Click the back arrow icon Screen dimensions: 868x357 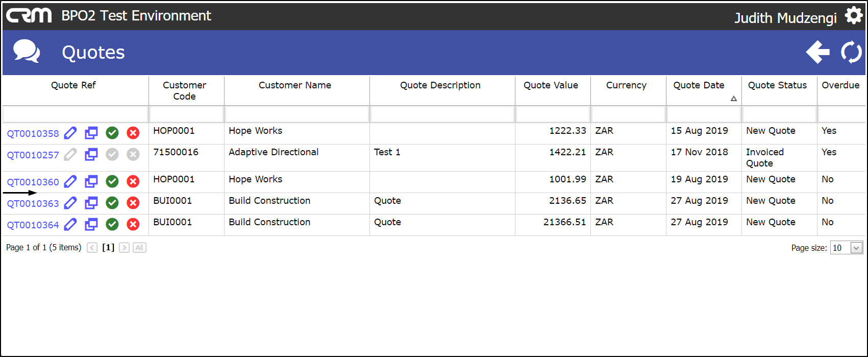click(x=817, y=53)
